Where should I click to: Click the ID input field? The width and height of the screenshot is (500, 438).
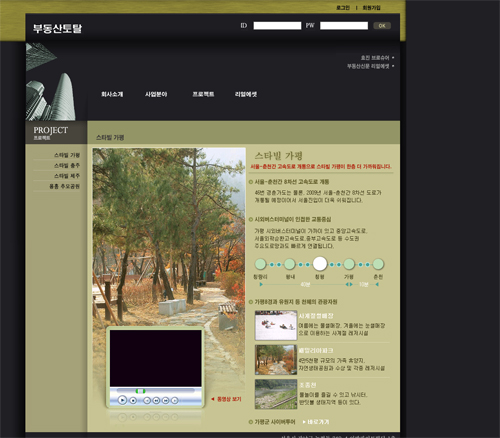pos(277,26)
